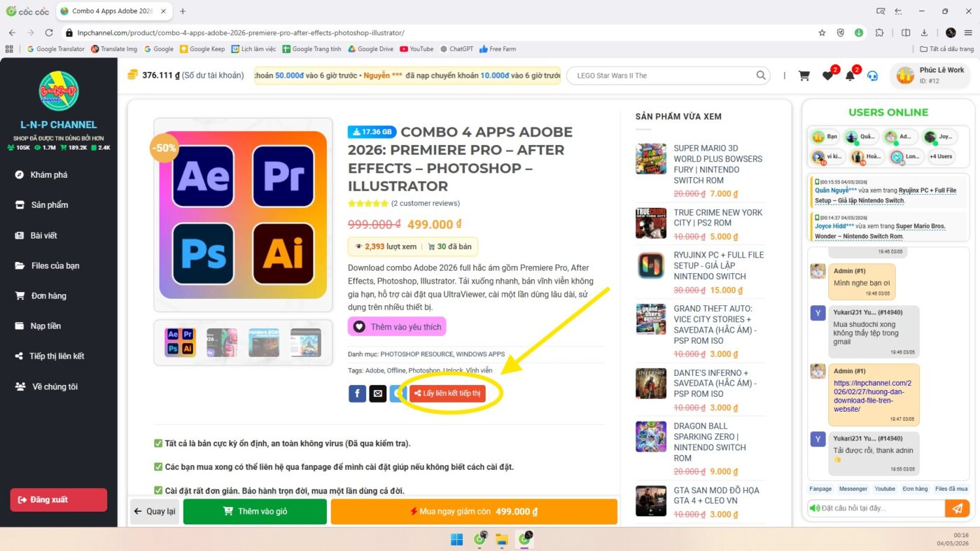Expand the '+4 Users' online list
This screenshot has height=551, width=980.
[940, 156]
